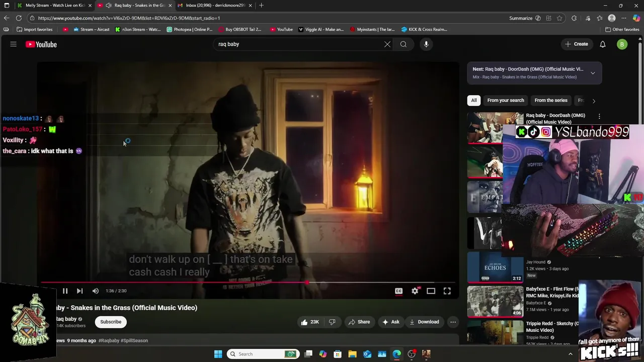
Task: Open Babyfxce E Flint Flow video thumbnail
Action: pyautogui.click(x=495, y=302)
